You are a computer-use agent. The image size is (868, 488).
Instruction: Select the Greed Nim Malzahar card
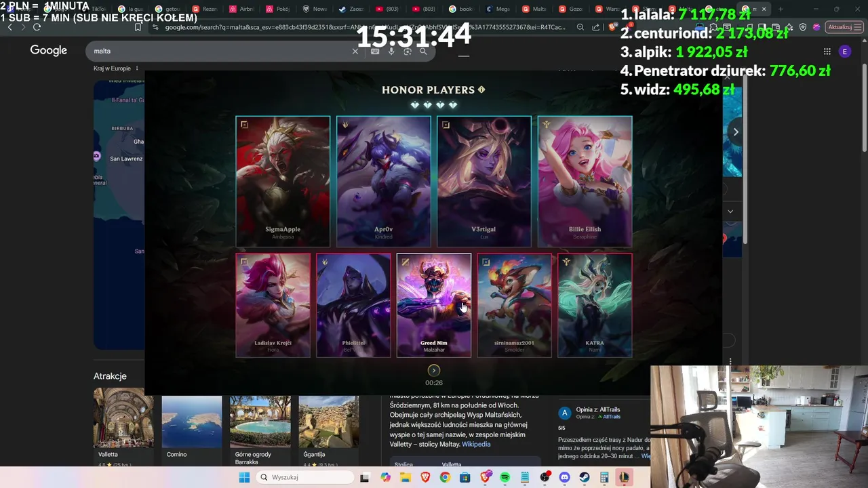pyautogui.click(x=434, y=305)
